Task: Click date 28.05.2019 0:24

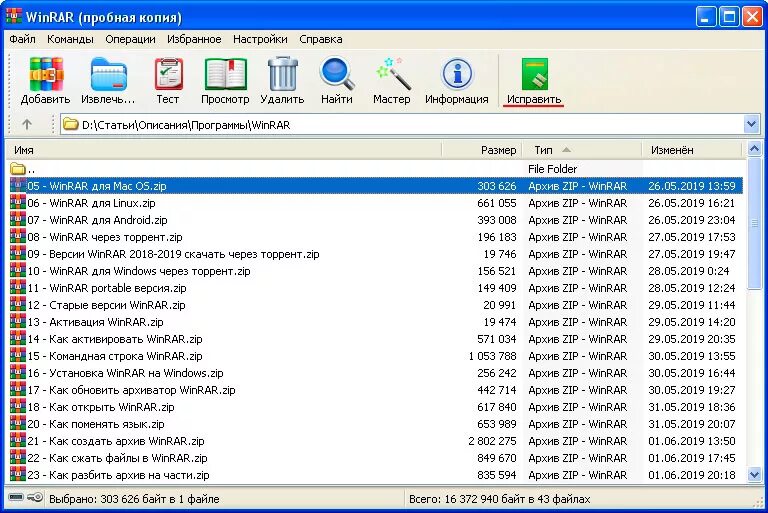Action: 689,271
